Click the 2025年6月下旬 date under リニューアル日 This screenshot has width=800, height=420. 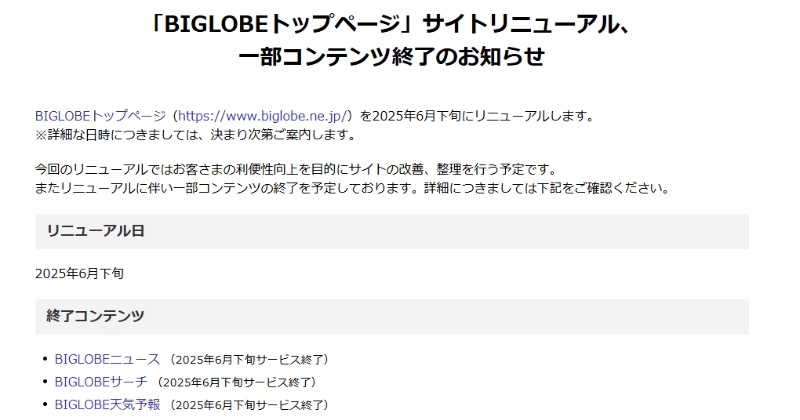(79, 274)
